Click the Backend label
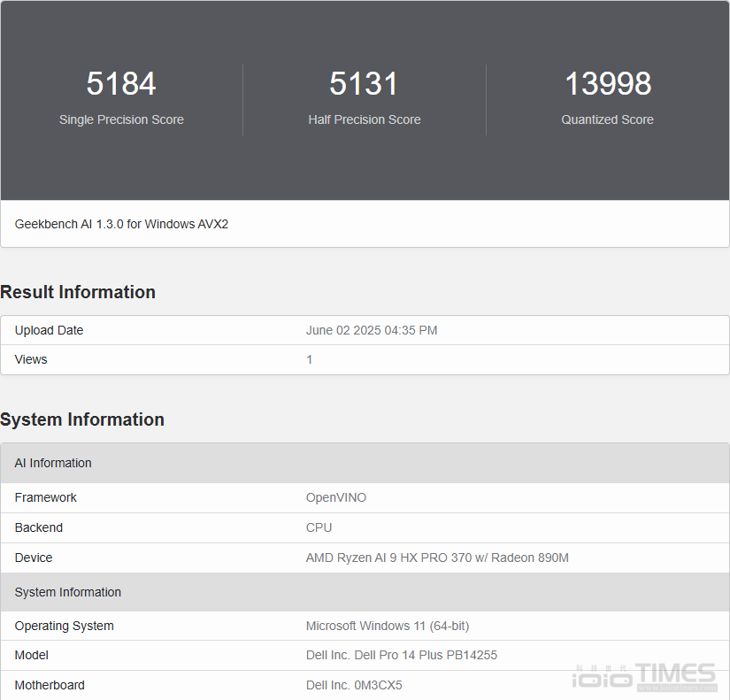The width and height of the screenshot is (730, 700). pos(39,527)
